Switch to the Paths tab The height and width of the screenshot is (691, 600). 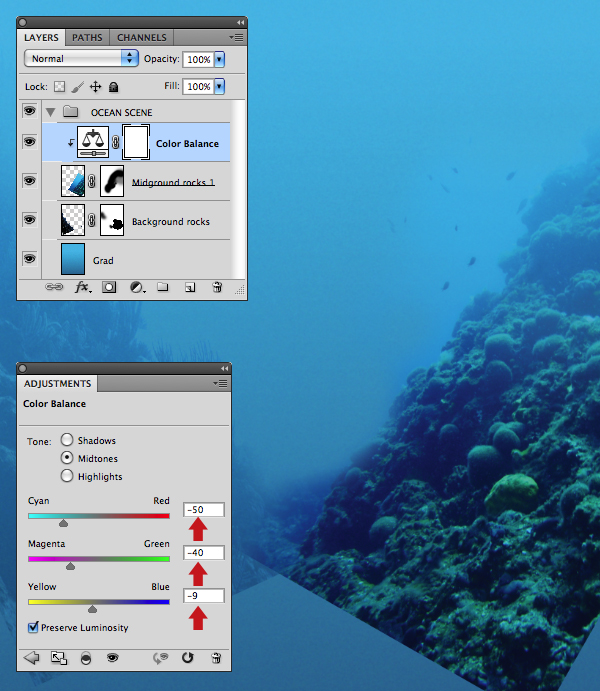click(x=87, y=38)
